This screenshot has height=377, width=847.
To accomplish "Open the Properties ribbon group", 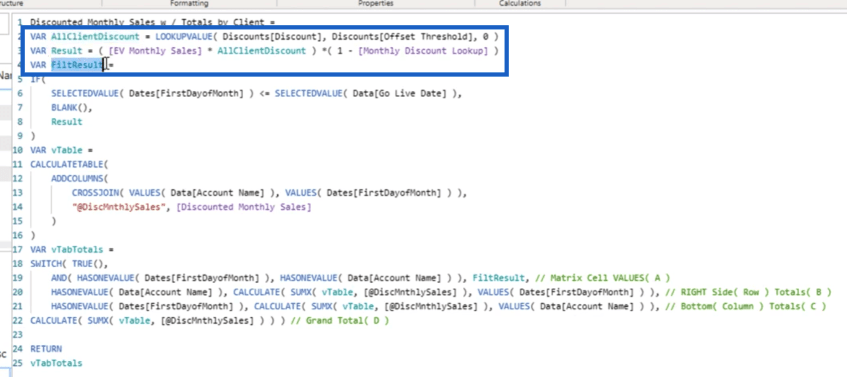I will pyautogui.click(x=375, y=3).
